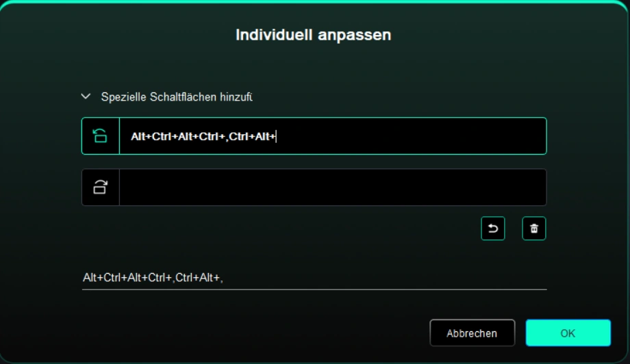Click the underline beneath the shortcut name text
The height and width of the screenshot is (364, 630).
click(314, 289)
